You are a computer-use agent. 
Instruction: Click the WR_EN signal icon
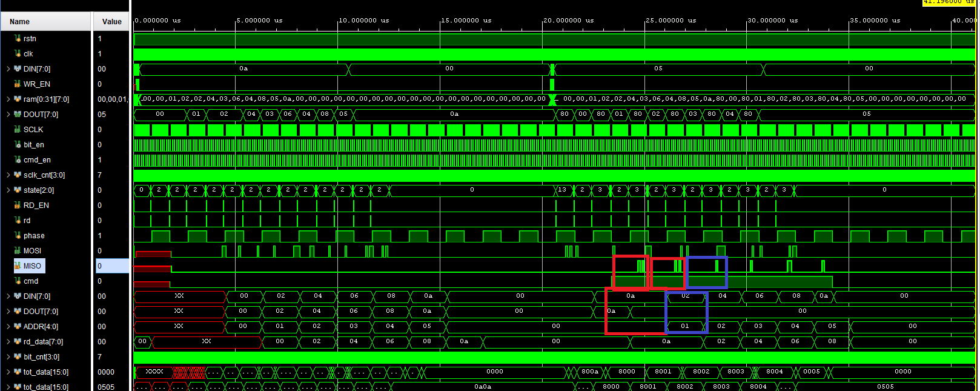[18, 84]
